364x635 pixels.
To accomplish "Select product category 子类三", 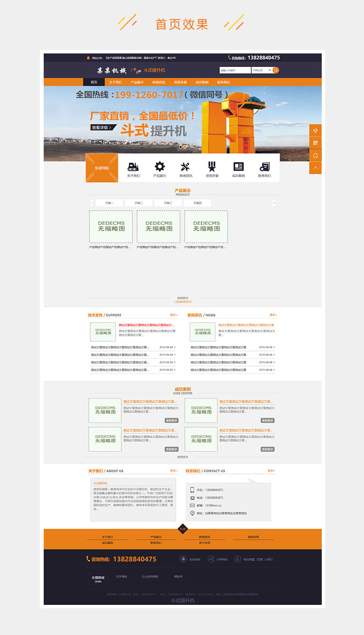I will click(168, 203).
